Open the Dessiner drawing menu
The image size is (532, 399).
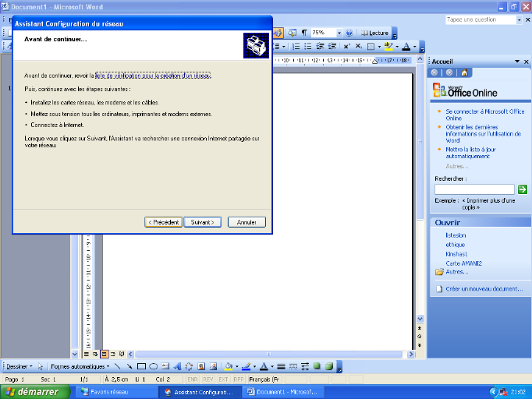pos(20,366)
